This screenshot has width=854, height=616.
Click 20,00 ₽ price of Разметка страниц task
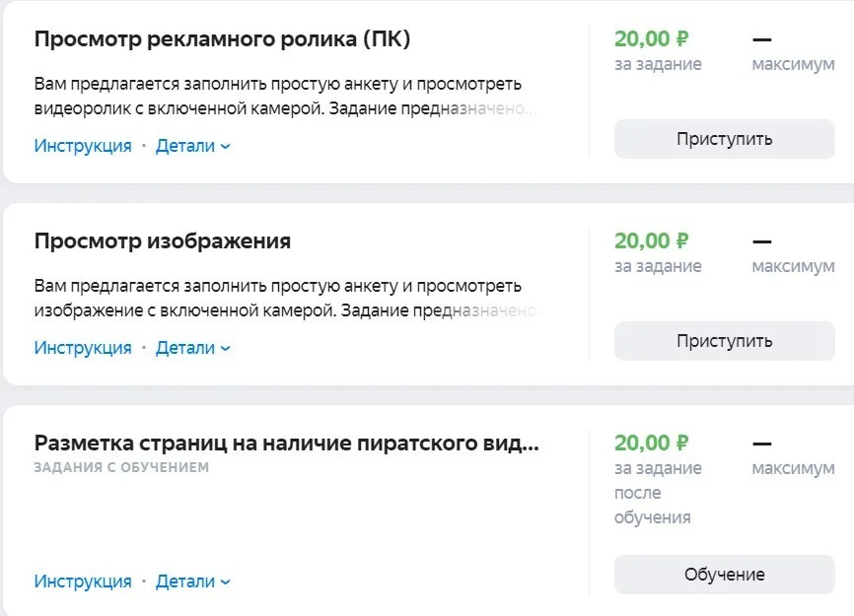651,444
